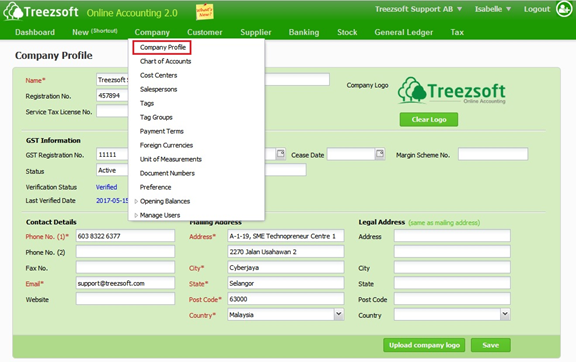576x362 pixels.
Task: Choose Salespersons from Company menu
Action: tap(158, 89)
